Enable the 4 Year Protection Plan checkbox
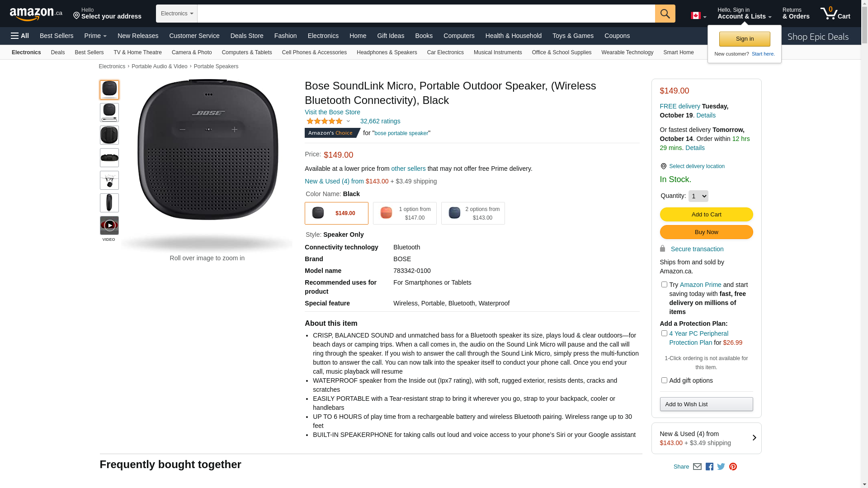Viewport: 868px width, 488px height. click(x=664, y=333)
